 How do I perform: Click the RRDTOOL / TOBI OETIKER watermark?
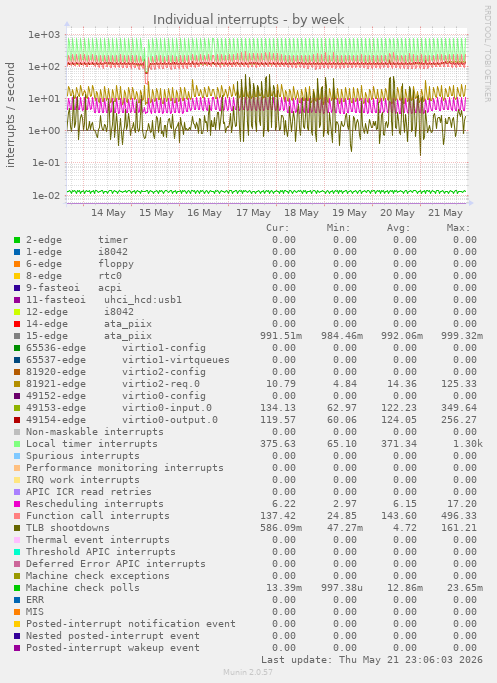[487, 54]
